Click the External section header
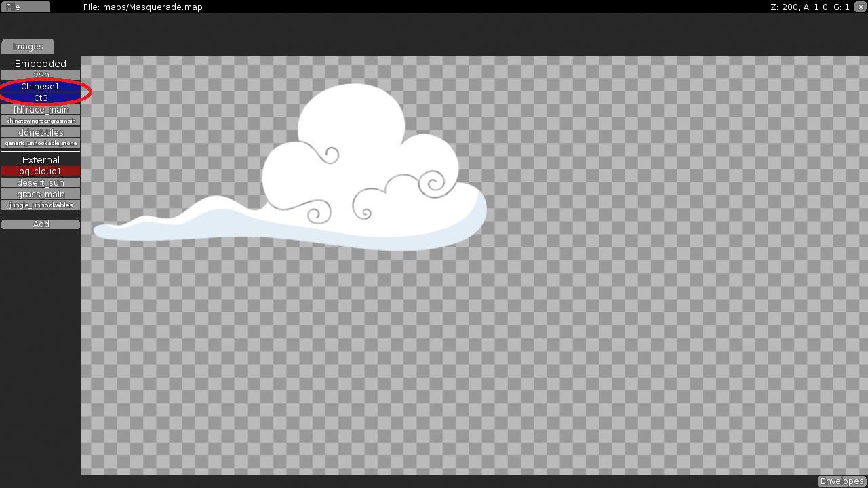Screen dimensions: 868x488 click(41, 159)
